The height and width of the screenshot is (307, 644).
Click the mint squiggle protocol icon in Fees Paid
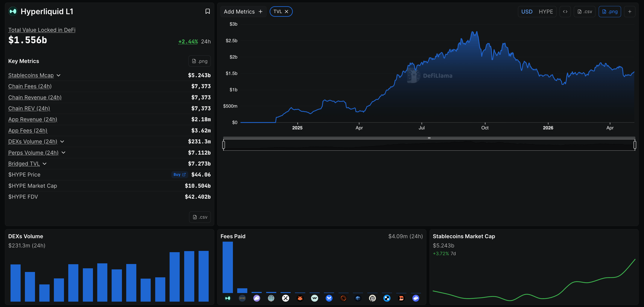point(314,298)
